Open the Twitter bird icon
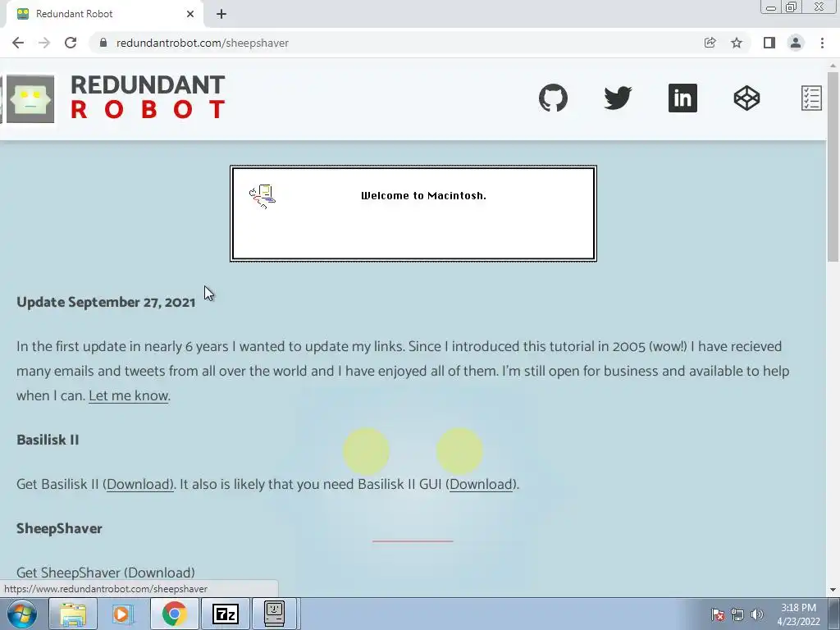 pyautogui.click(x=618, y=98)
